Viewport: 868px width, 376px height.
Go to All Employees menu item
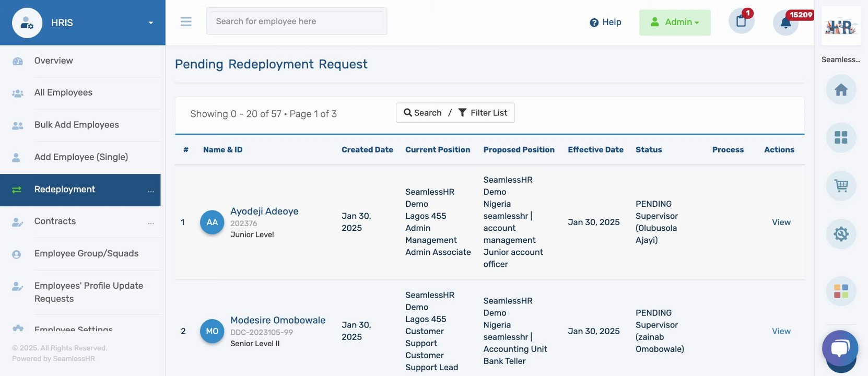(x=63, y=92)
